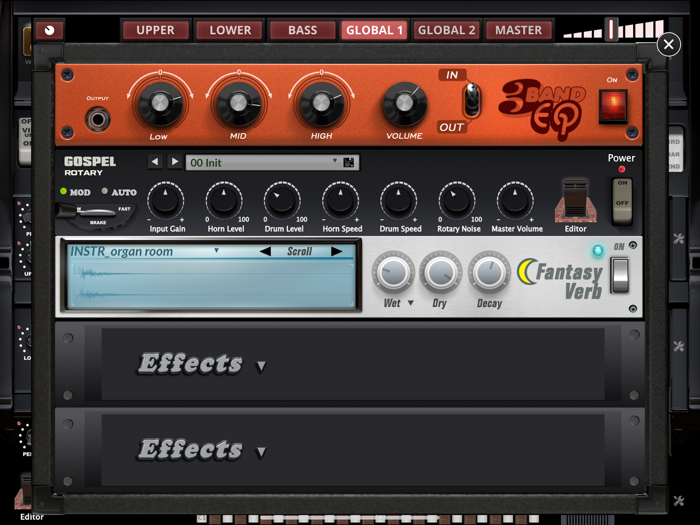Switch to the UPPER tab

[155, 30]
